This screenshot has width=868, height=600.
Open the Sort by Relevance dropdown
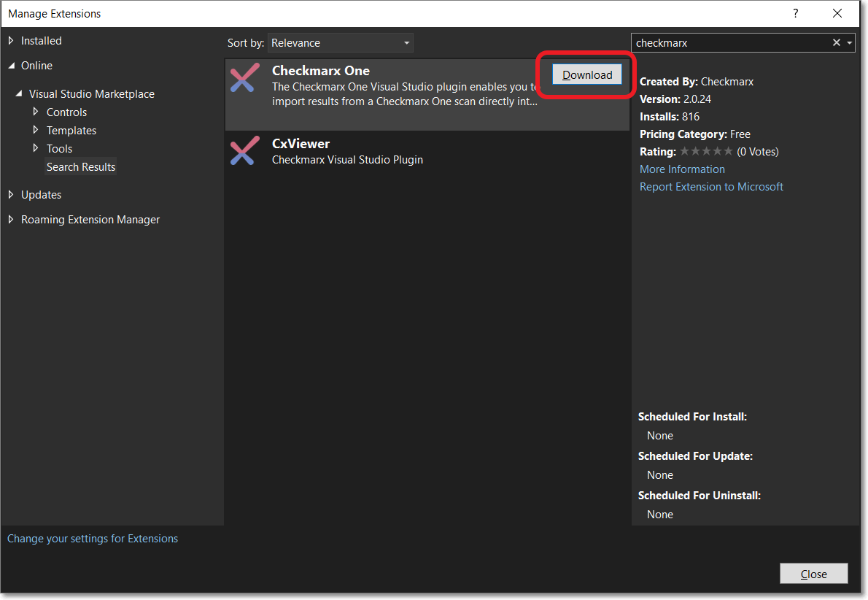(x=341, y=42)
